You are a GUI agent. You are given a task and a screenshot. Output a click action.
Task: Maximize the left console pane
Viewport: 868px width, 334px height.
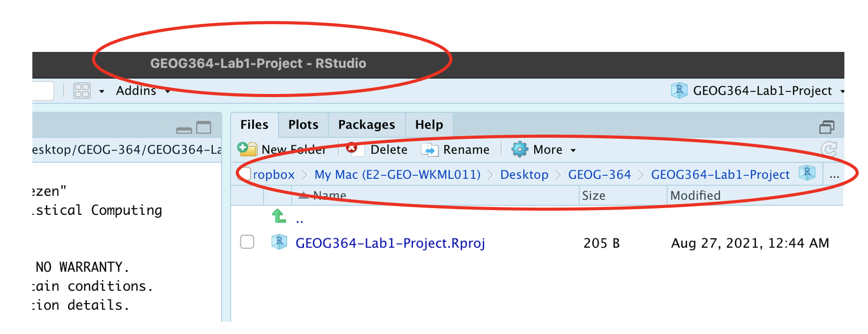[x=204, y=127]
